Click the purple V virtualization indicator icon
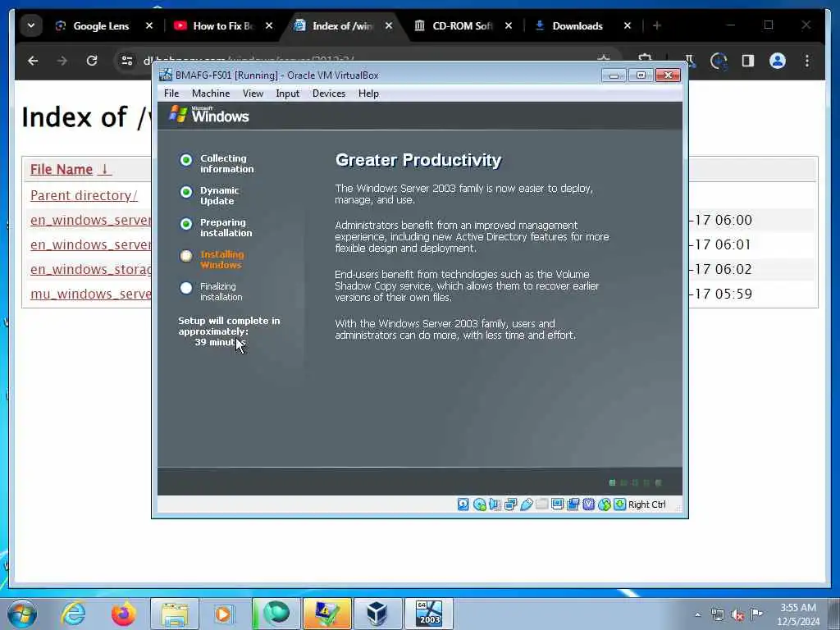Screen dimensions: 840x630 pyautogui.click(x=589, y=504)
